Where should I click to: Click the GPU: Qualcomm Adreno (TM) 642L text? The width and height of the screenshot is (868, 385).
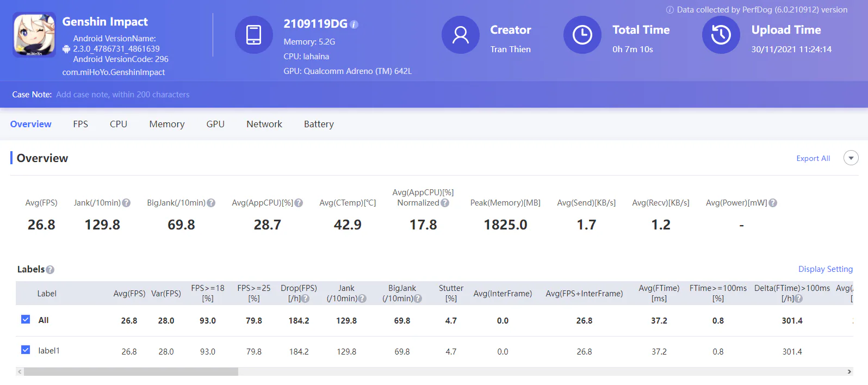pos(348,71)
